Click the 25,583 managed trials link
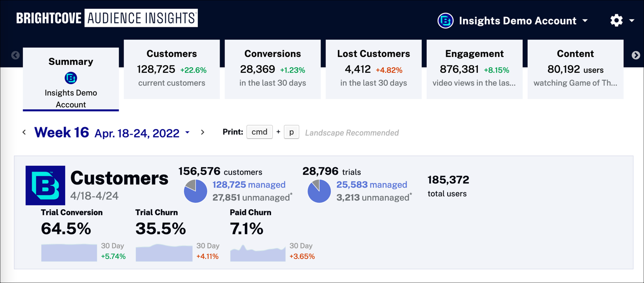Viewport: 644px width, 283px height. tap(371, 185)
